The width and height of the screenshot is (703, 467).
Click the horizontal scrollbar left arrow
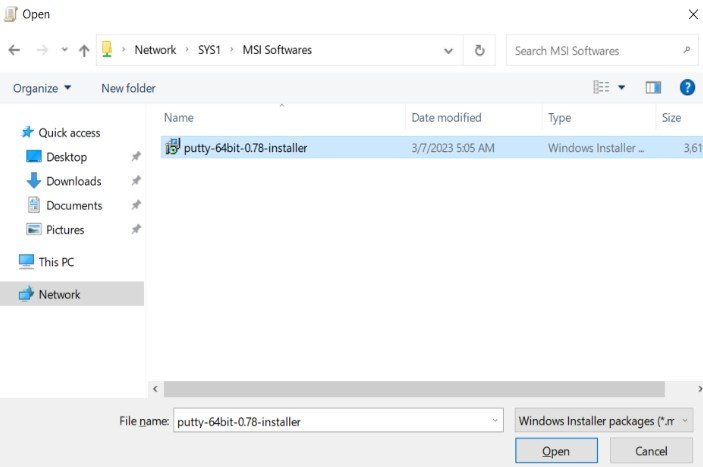tap(155, 389)
